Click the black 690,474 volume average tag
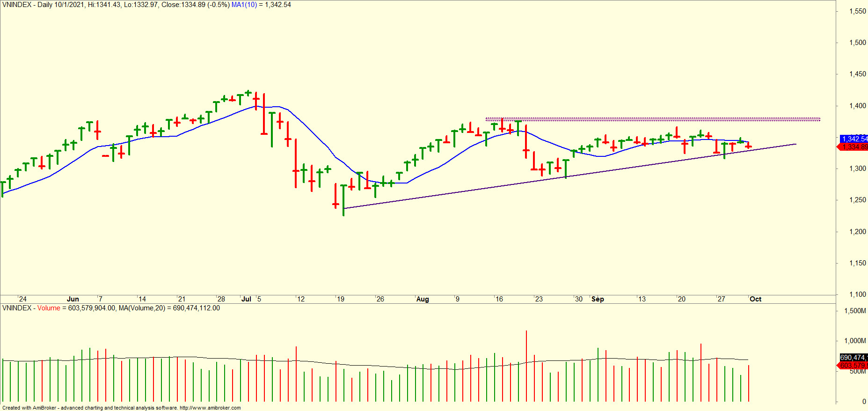 [x=854, y=358]
